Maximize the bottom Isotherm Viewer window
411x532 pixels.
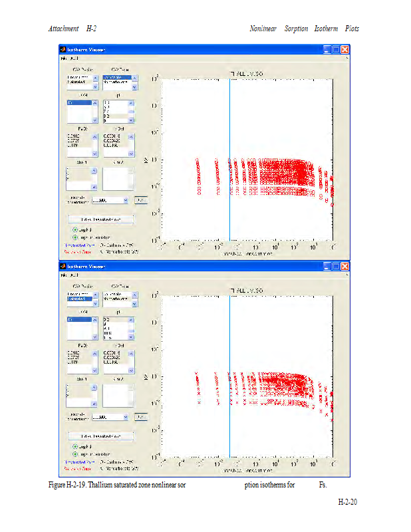point(337,266)
